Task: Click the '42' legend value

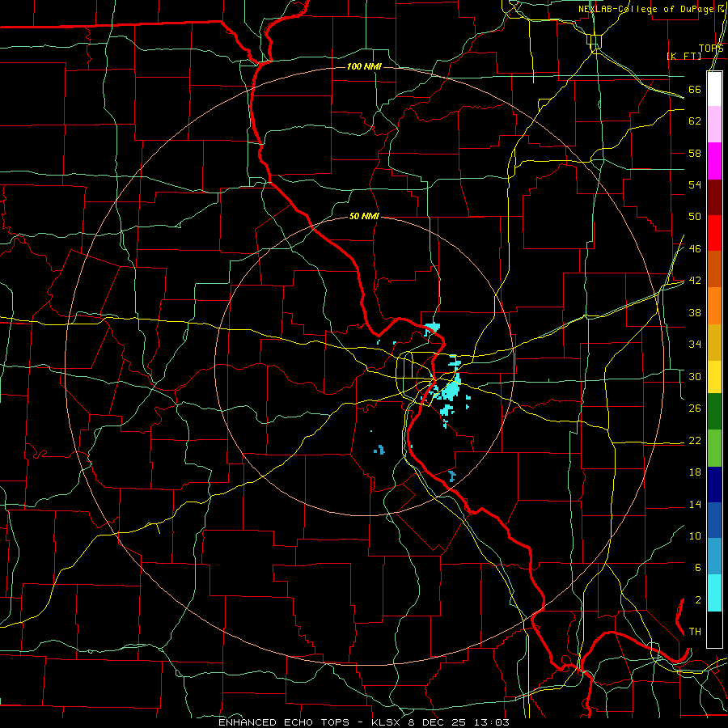Action: [x=695, y=280]
